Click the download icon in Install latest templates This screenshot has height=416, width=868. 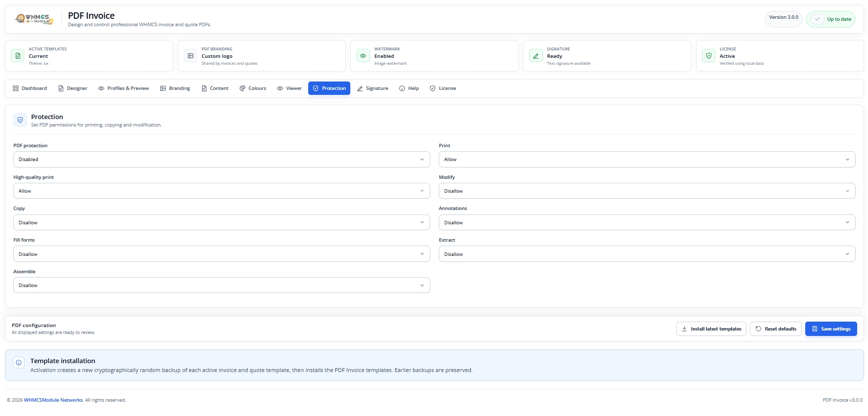click(x=684, y=329)
